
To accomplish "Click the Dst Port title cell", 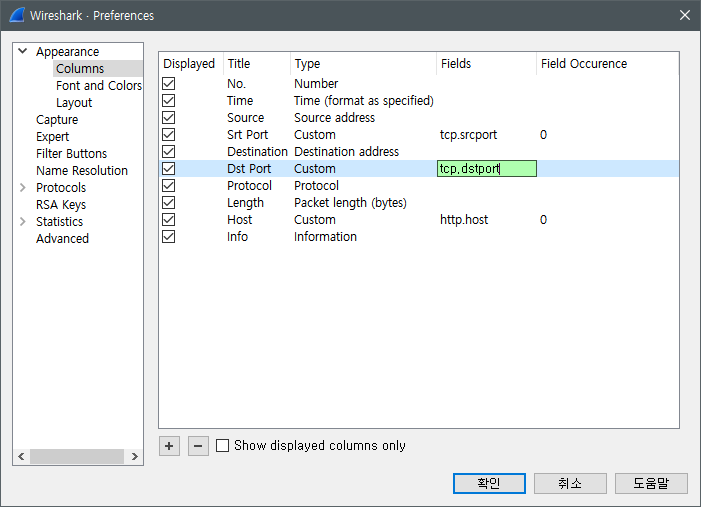I will (249, 169).
